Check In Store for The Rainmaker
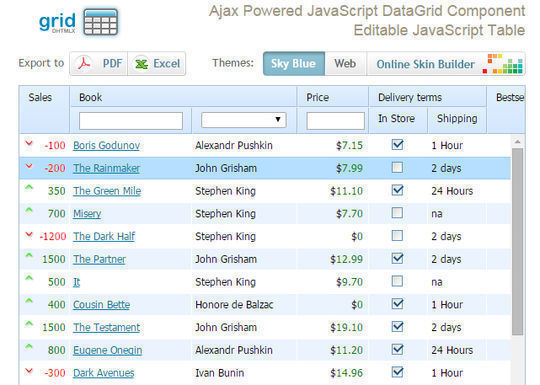The image size is (540, 385). pos(397,167)
